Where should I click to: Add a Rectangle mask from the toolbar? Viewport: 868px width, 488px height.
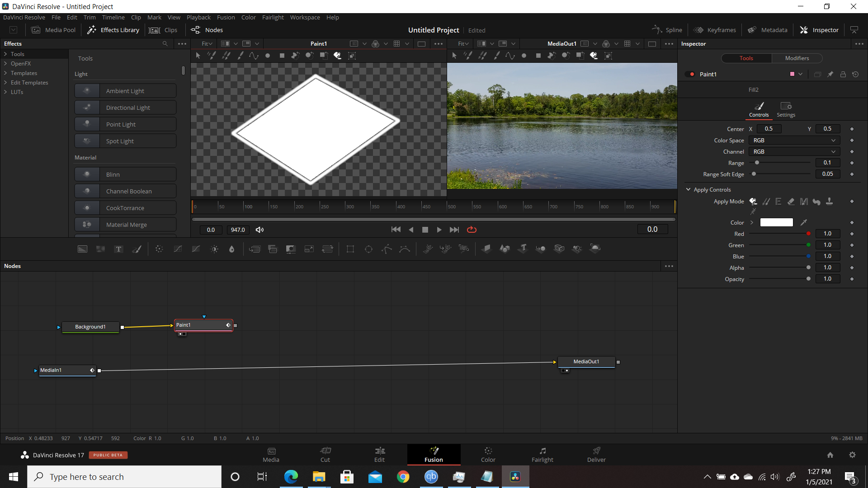pyautogui.click(x=350, y=249)
